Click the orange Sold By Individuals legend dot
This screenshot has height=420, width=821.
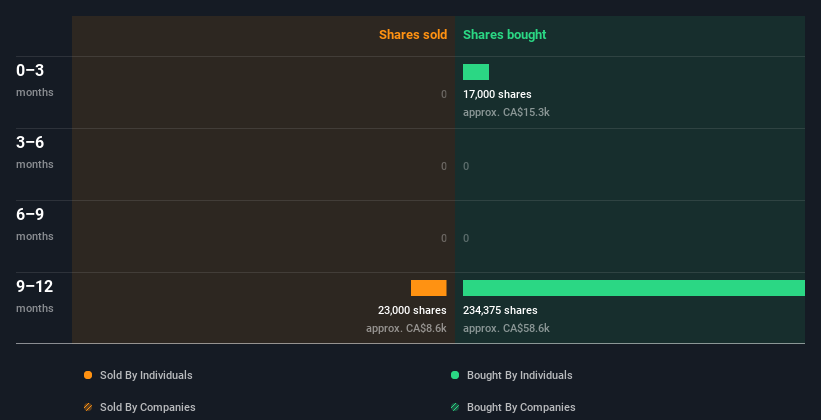[x=88, y=375]
